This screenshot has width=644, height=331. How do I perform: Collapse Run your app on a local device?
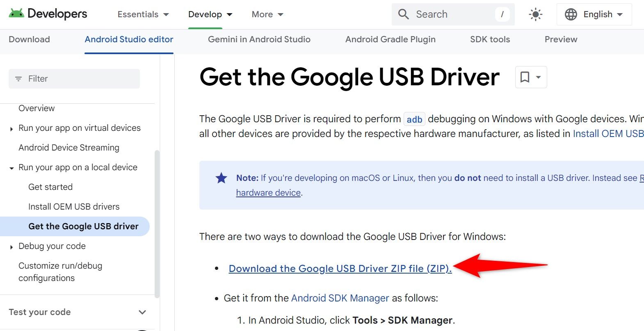coord(11,168)
